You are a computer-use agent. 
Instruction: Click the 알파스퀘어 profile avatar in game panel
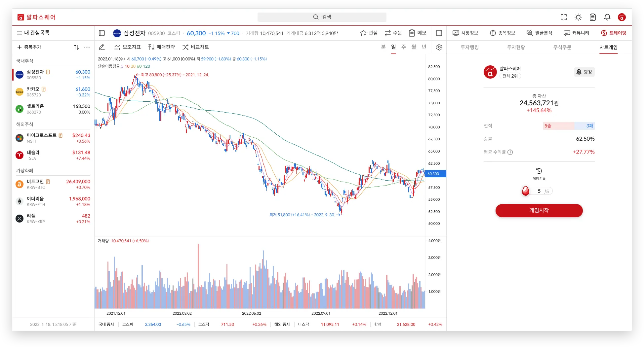click(x=490, y=72)
